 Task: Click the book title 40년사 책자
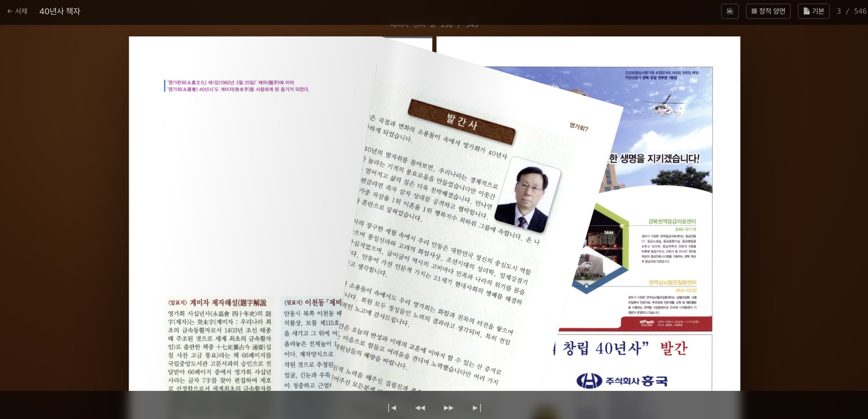coord(60,11)
